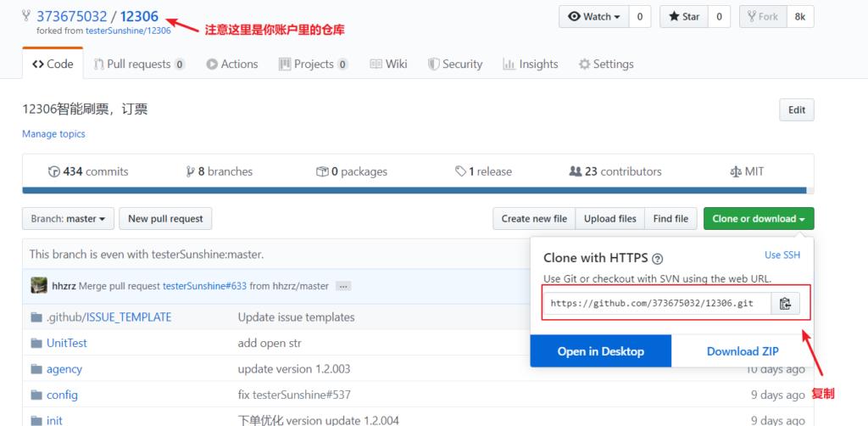The height and width of the screenshot is (426, 868).
Task: Copy clone URL with clipboard icon
Action: point(785,304)
